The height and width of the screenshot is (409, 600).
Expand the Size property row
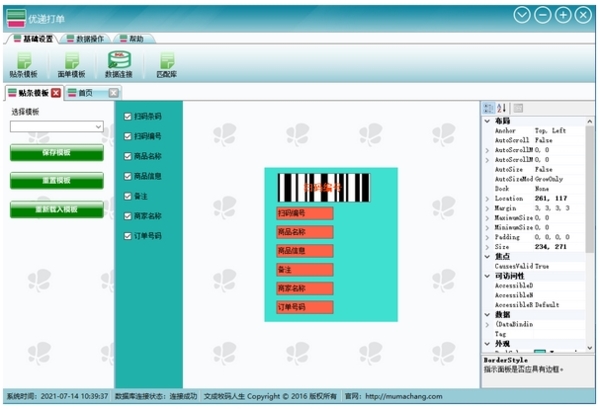487,247
